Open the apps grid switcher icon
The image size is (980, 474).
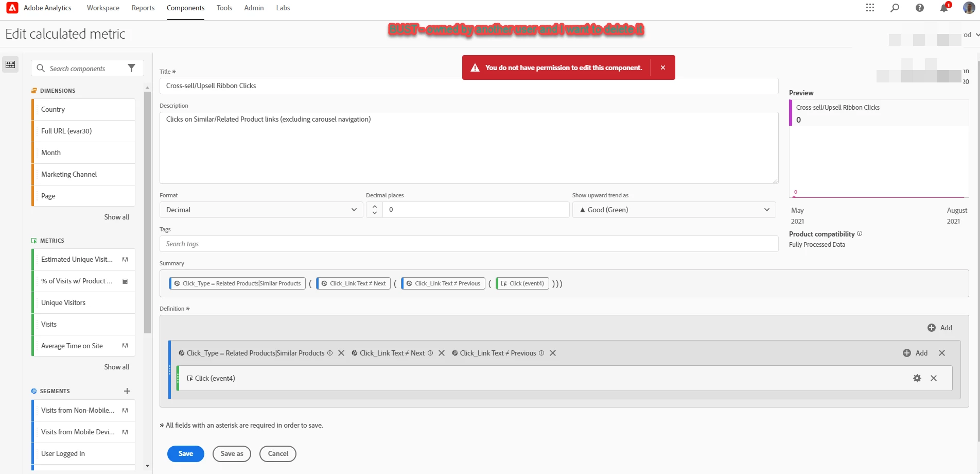870,8
